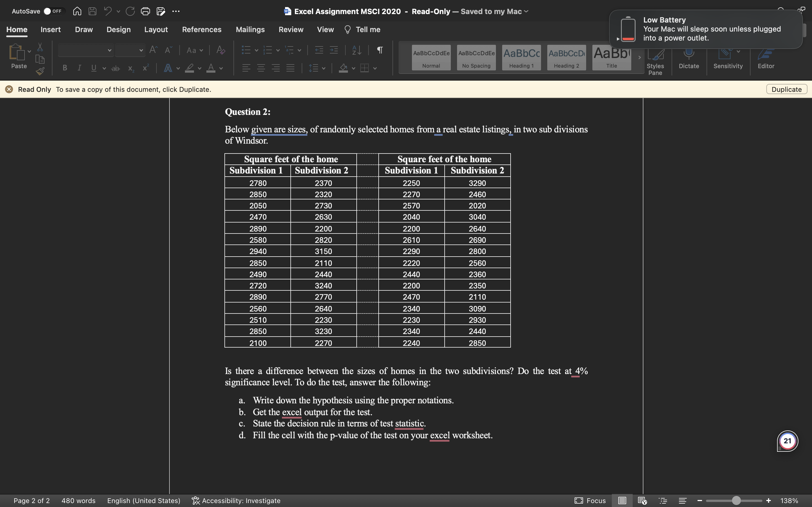Click the zoom slider handle
This screenshot has width=812, height=507.
(x=736, y=501)
